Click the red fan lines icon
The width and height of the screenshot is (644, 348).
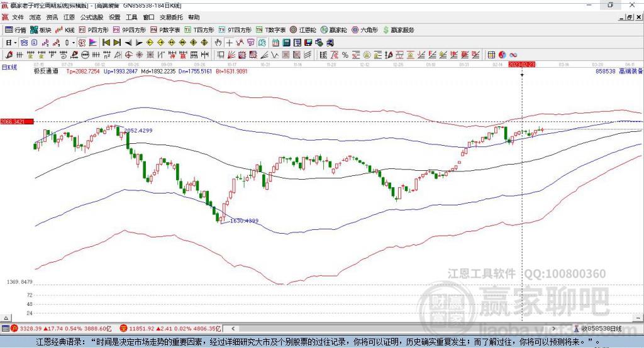point(231,55)
